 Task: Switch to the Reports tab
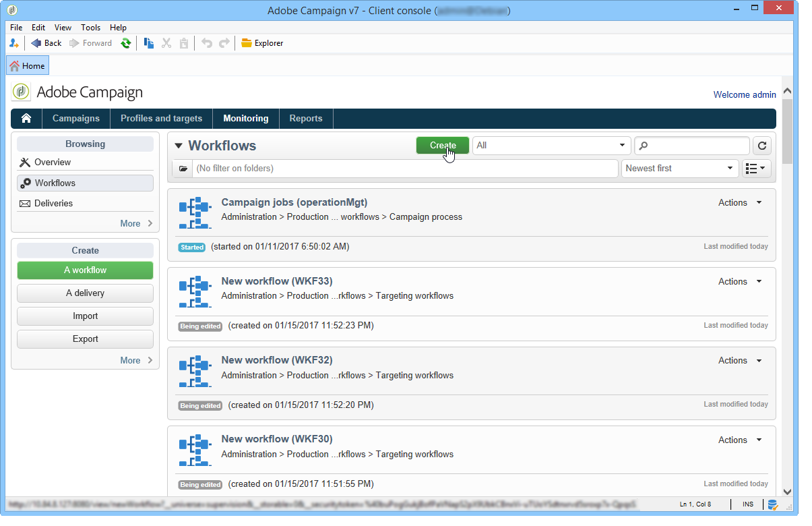tap(306, 118)
